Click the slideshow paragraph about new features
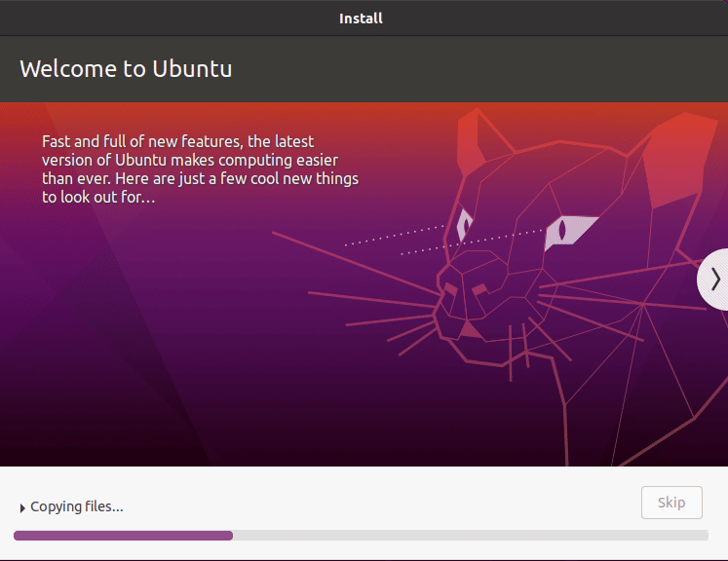Viewport: 728px width, 561px height. click(x=200, y=169)
